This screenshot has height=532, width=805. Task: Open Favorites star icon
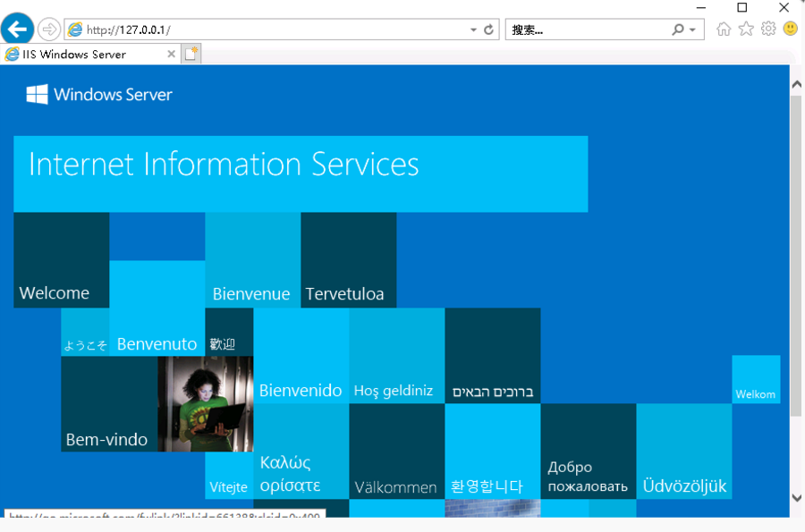(x=746, y=30)
